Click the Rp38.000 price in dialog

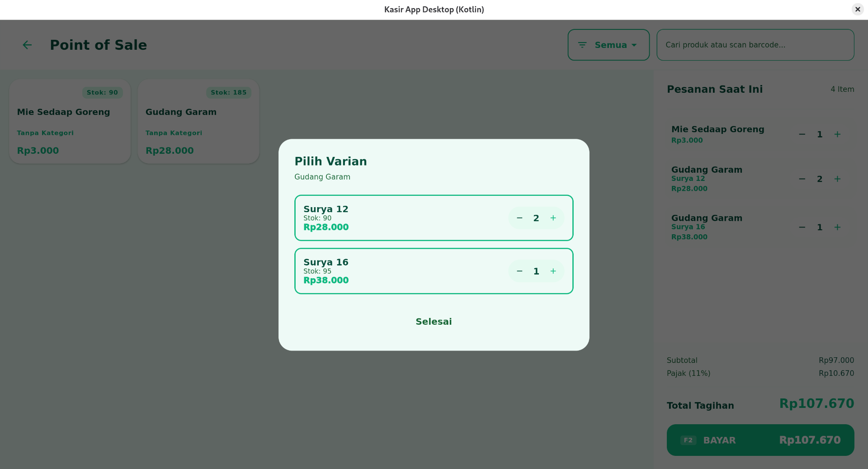point(326,280)
